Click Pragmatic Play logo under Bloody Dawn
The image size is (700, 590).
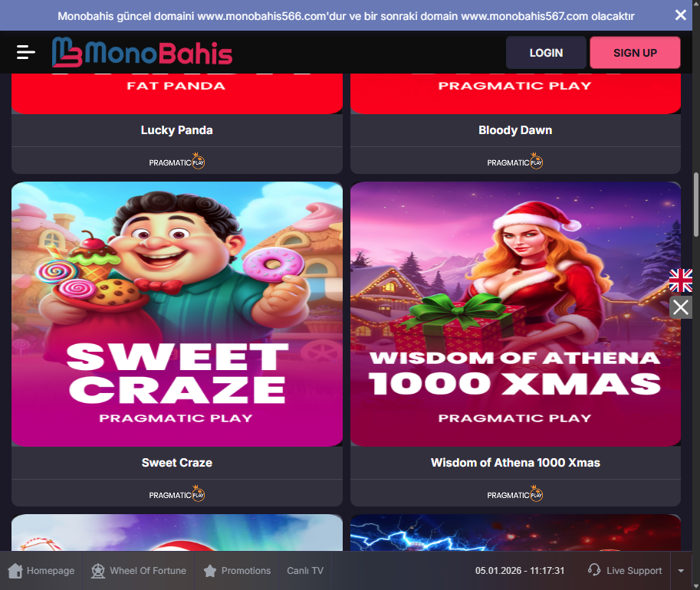[515, 161]
